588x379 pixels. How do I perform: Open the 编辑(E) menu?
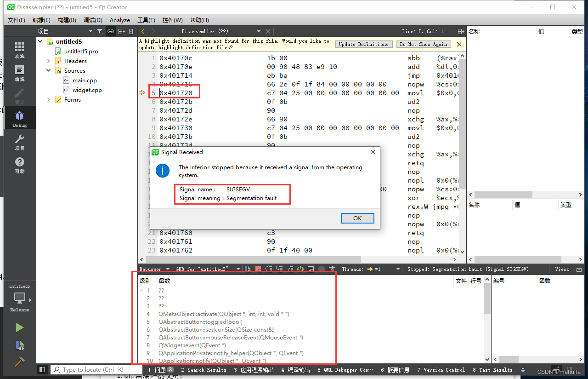click(x=41, y=20)
